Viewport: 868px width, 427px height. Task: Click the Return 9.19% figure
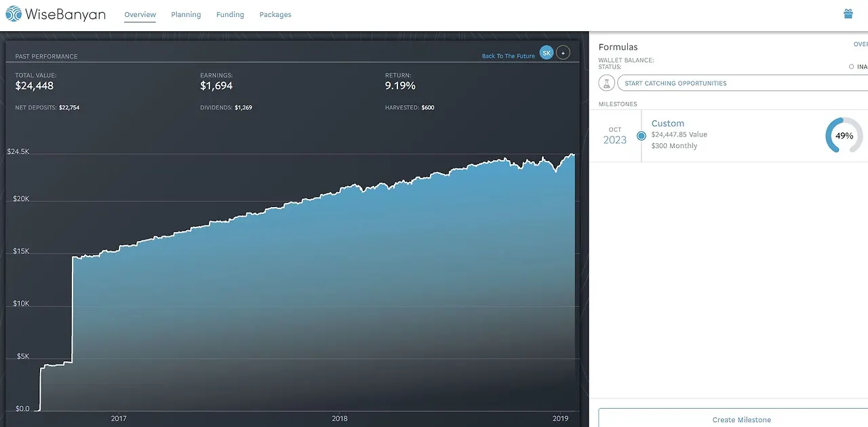click(400, 86)
